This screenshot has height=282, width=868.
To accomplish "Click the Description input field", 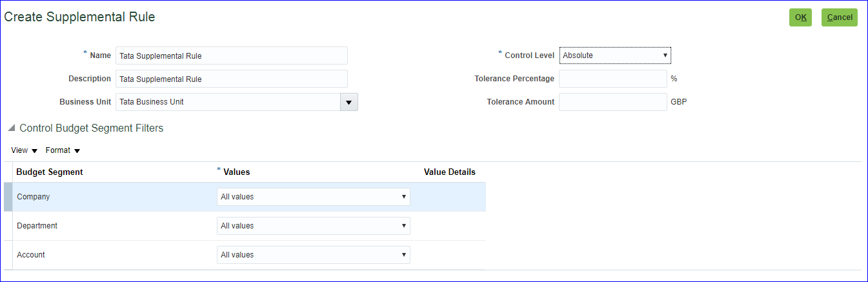I will (231, 79).
